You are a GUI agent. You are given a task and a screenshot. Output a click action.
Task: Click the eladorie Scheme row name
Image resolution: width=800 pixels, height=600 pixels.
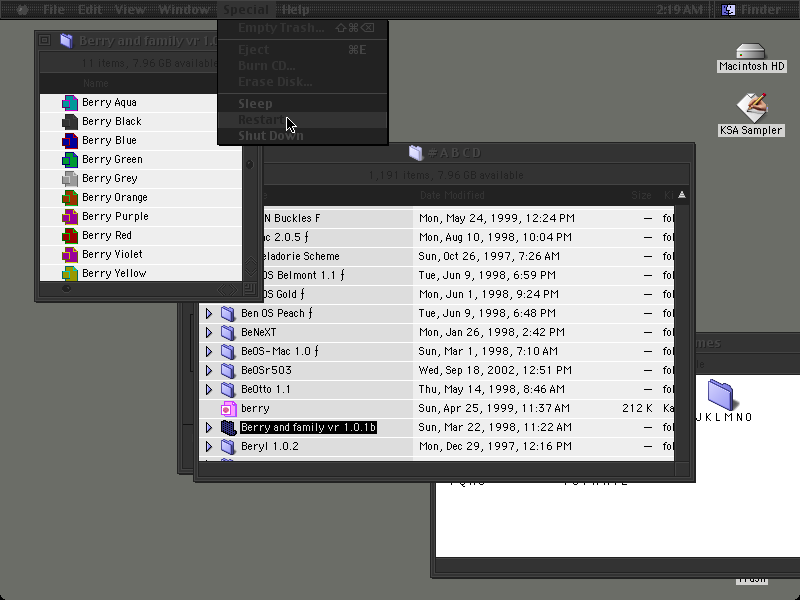click(300, 257)
